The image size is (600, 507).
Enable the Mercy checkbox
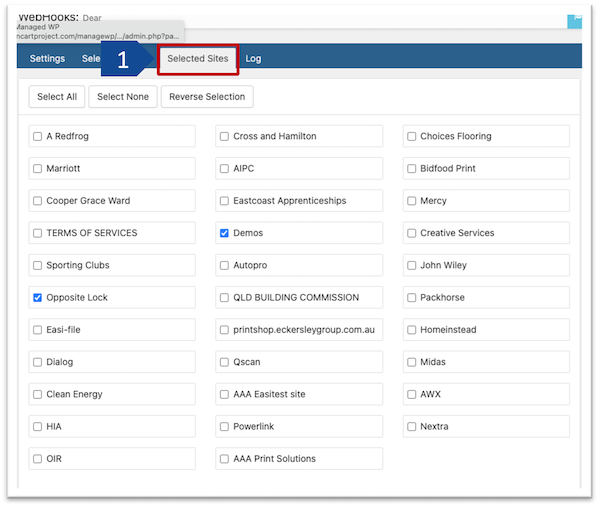pyautogui.click(x=412, y=201)
